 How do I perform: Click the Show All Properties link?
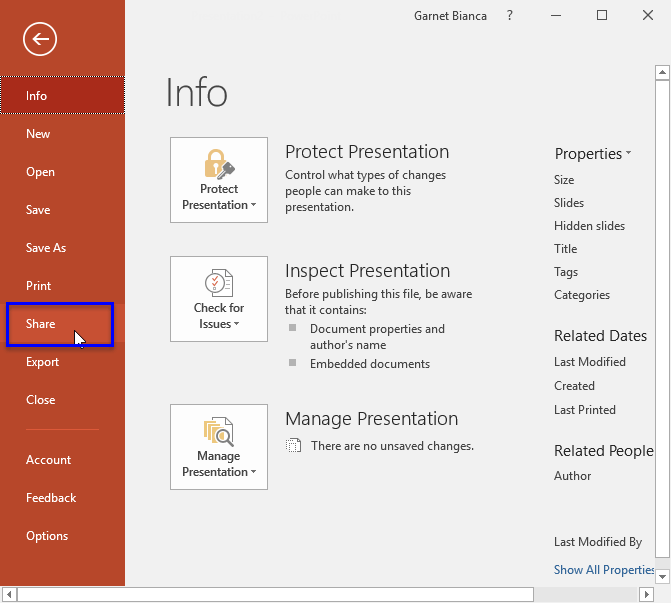click(x=604, y=570)
